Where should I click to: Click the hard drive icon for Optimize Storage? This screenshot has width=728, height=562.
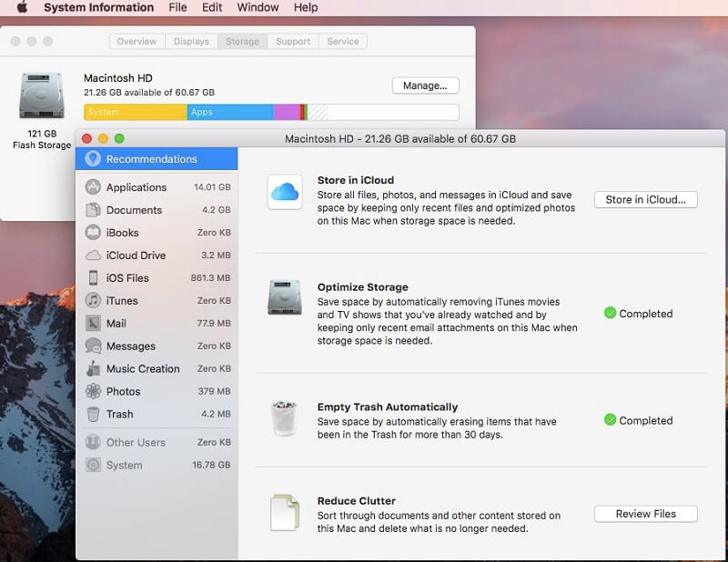coord(285,297)
